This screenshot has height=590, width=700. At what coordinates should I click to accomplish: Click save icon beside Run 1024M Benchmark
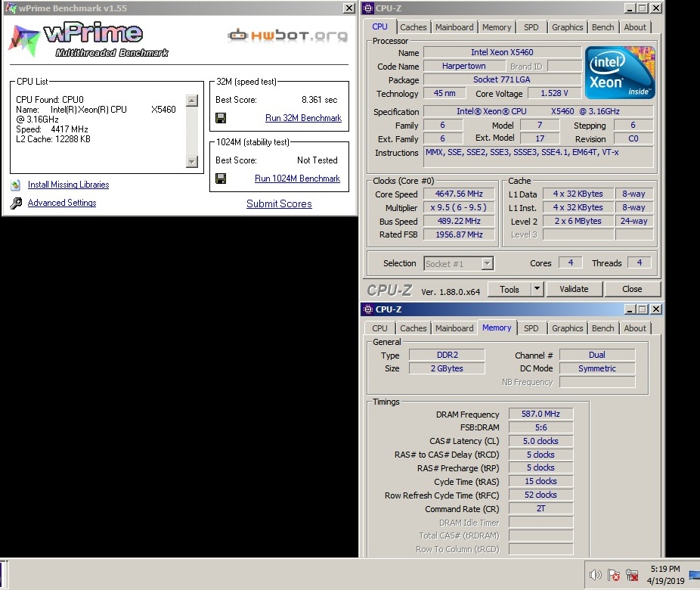pos(221,179)
